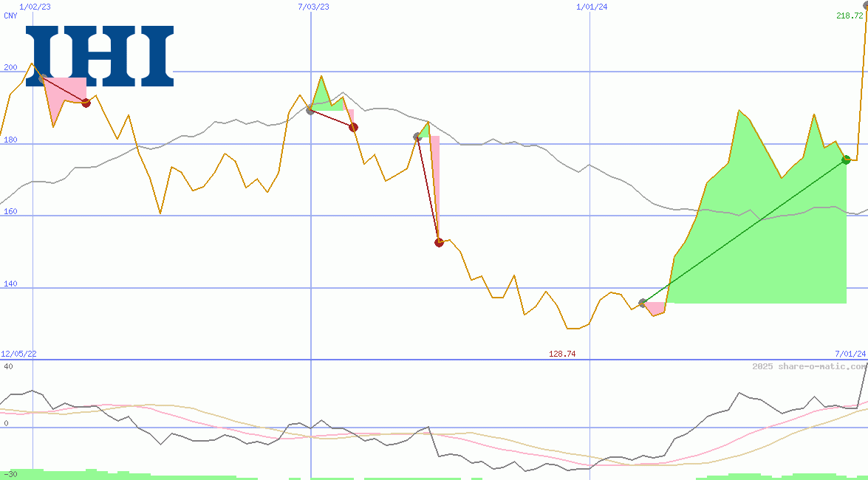Click the red marker ending the January 2023 downtrend

pyautogui.click(x=85, y=103)
